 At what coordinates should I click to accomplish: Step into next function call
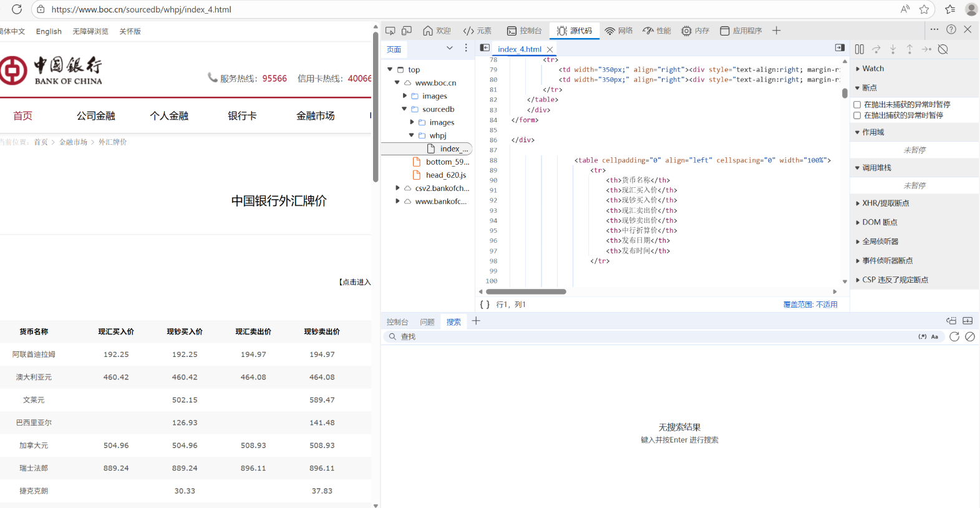click(893, 49)
